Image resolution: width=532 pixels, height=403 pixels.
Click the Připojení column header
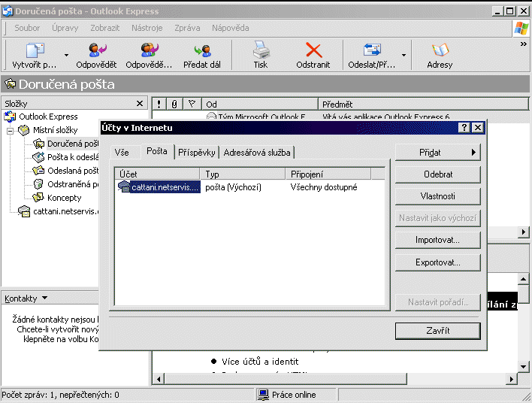(328, 174)
